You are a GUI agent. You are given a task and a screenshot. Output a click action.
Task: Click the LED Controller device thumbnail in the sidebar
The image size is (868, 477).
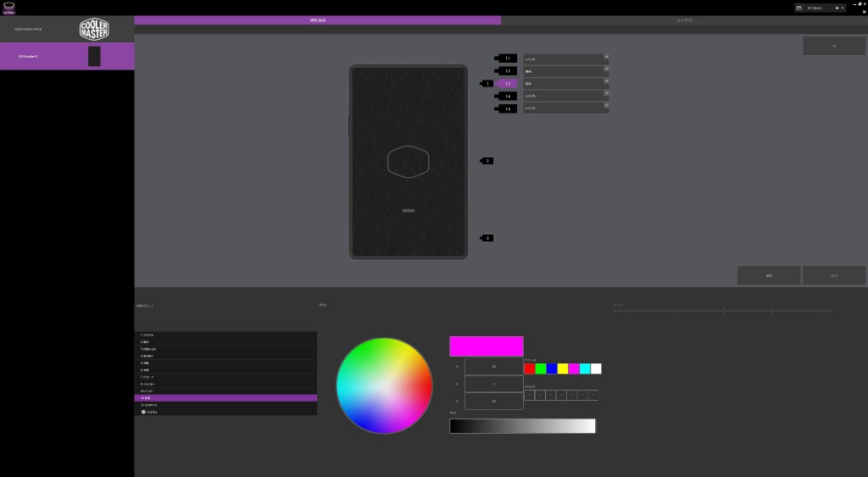[x=94, y=56]
